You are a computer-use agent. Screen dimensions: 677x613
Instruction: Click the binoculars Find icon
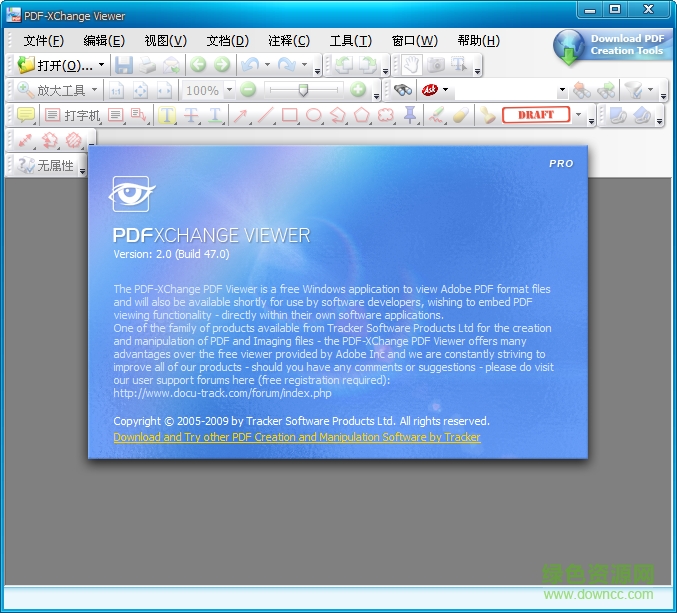point(403,90)
